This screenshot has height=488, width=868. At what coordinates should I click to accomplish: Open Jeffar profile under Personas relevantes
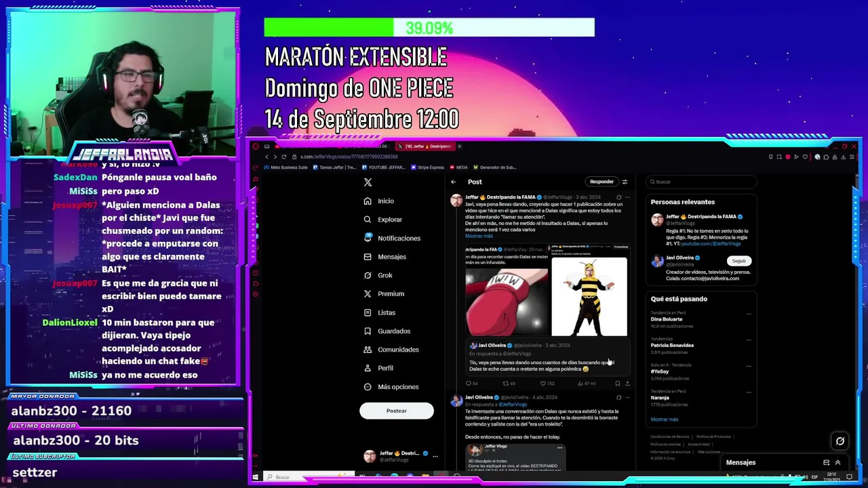pos(702,229)
